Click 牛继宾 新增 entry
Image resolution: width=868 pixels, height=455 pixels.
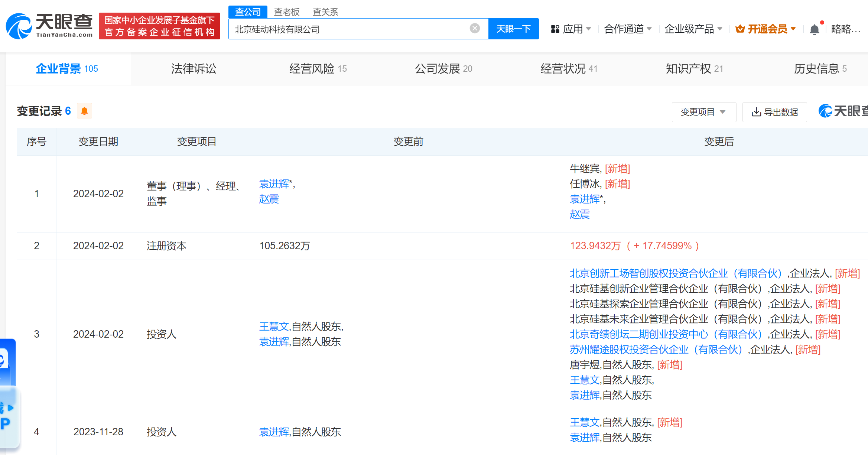pyautogui.click(x=600, y=169)
